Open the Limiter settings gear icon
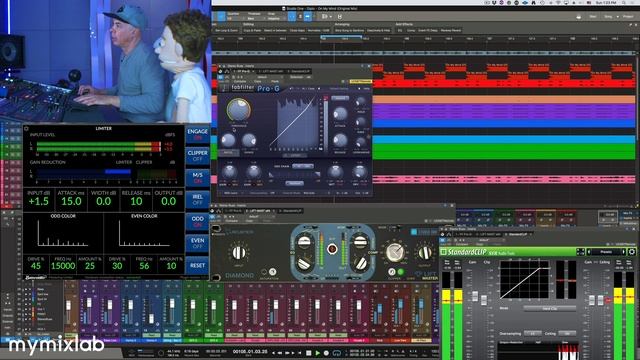 click(x=27, y=129)
